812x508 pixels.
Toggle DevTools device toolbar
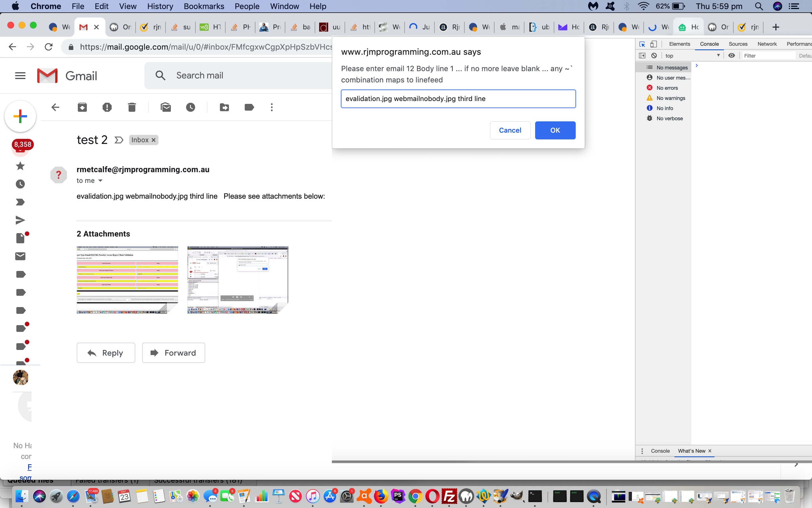tap(654, 44)
